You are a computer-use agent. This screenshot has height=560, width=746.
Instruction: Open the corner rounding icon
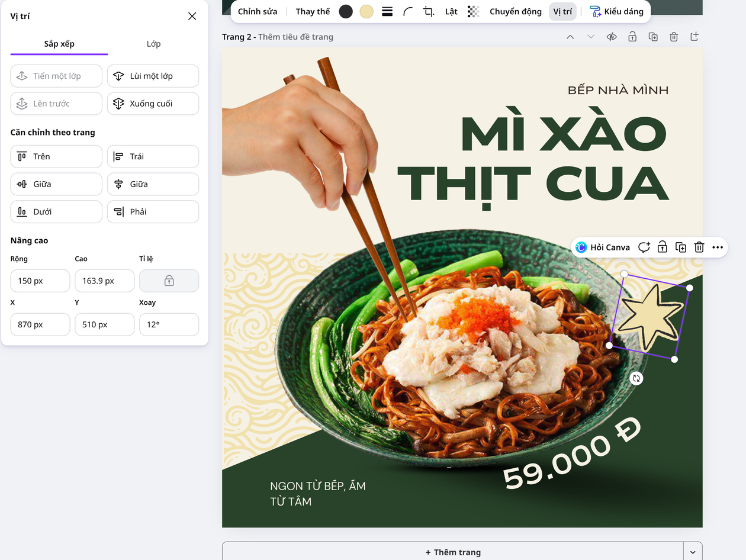click(408, 11)
